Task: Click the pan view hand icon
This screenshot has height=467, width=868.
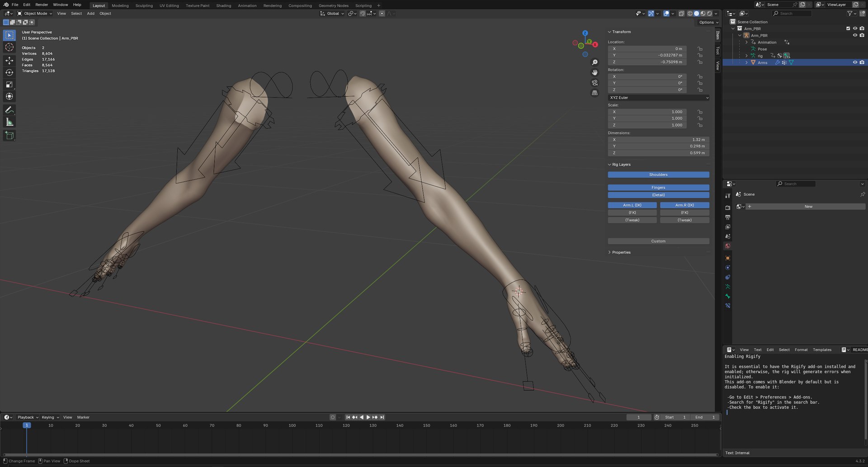Action: point(595,72)
